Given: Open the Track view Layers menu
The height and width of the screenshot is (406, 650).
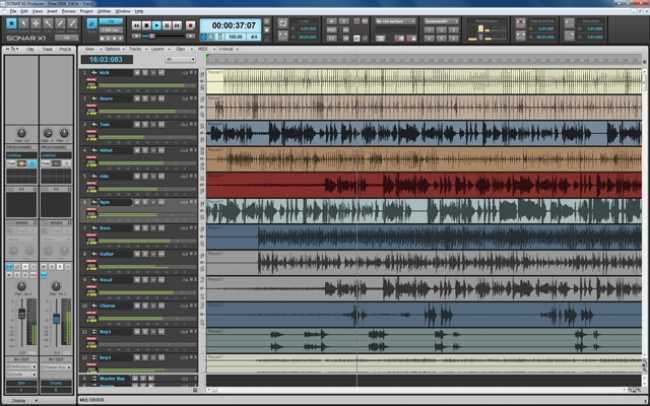Looking at the screenshot, I should (158, 49).
